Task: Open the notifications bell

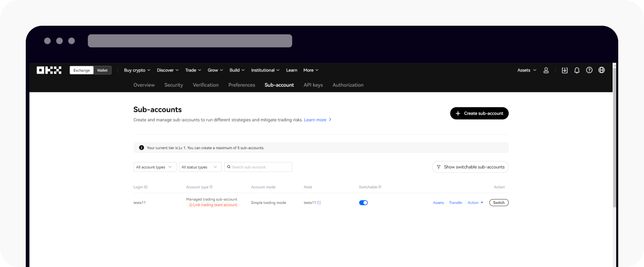Action: (577, 70)
